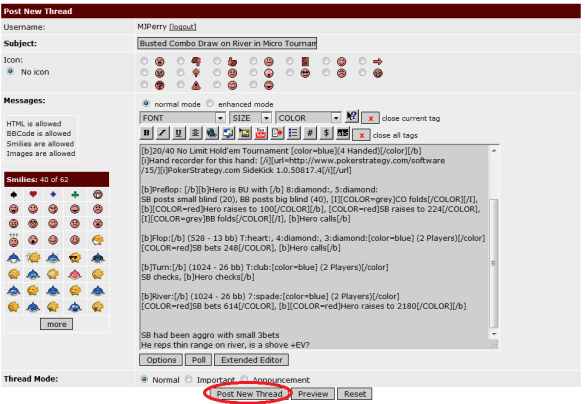Insert the red heart suit smiley
Screen dimensions: 585x404
(33, 194)
